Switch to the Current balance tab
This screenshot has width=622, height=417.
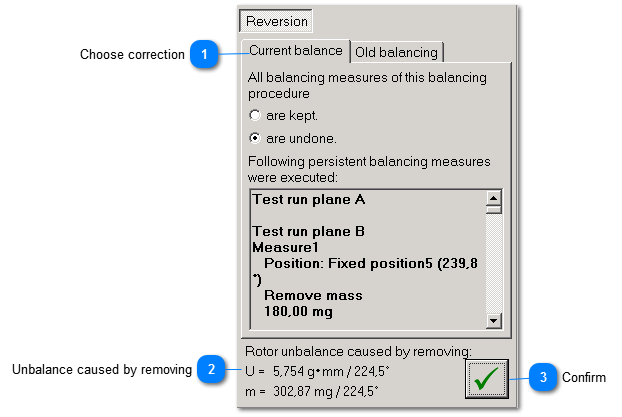click(x=295, y=50)
